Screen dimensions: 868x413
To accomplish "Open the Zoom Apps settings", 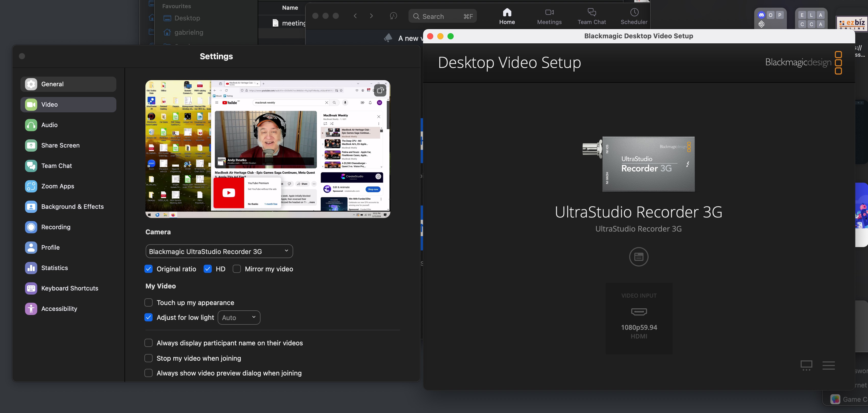I will 68,186.
